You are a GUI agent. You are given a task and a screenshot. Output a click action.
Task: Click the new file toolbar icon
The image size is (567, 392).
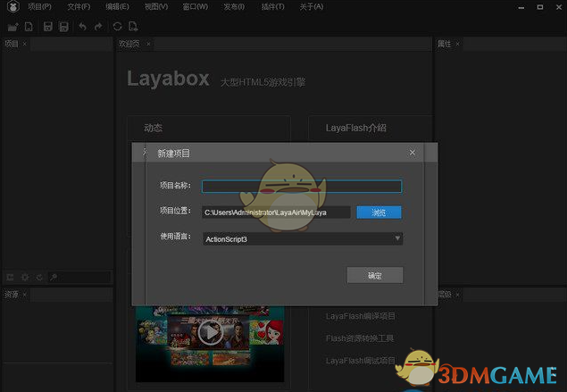click(x=29, y=27)
